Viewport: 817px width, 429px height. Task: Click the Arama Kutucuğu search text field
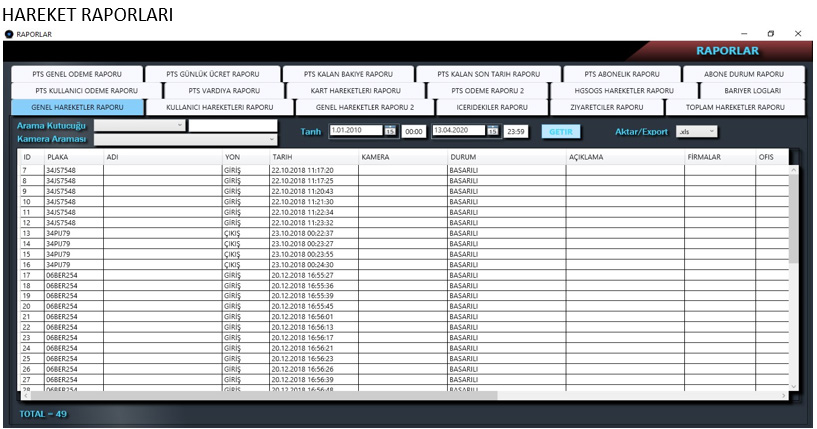(232, 126)
